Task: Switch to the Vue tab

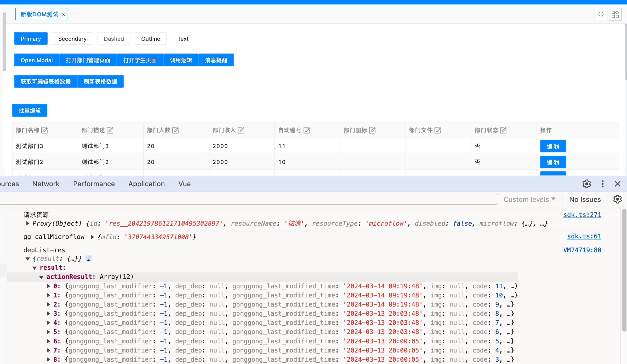Action: point(185,184)
